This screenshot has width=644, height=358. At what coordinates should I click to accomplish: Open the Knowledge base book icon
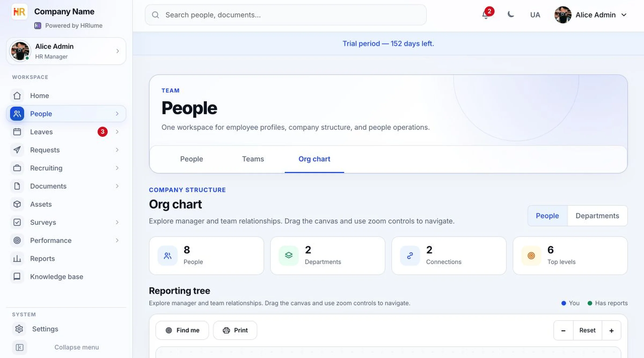pos(17,276)
